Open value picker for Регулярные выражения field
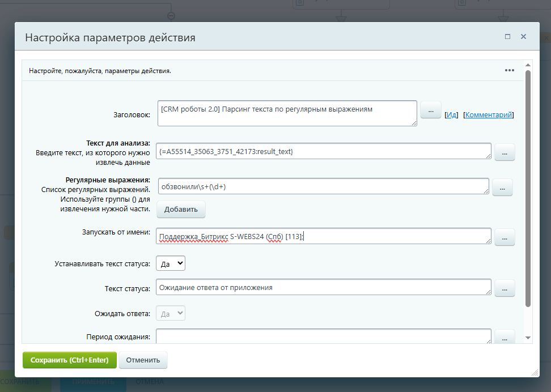The image size is (551, 392). 502,187
